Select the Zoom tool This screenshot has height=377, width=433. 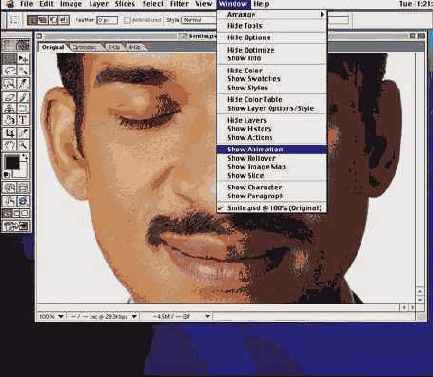point(23,145)
